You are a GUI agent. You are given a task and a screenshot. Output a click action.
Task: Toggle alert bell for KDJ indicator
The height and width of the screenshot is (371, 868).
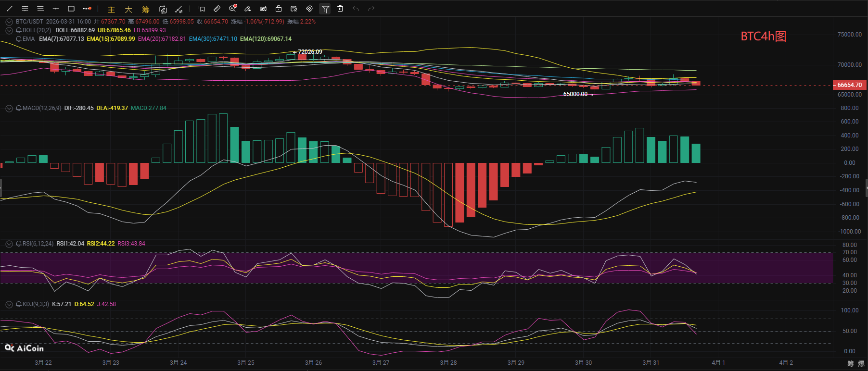tap(19, 304)
